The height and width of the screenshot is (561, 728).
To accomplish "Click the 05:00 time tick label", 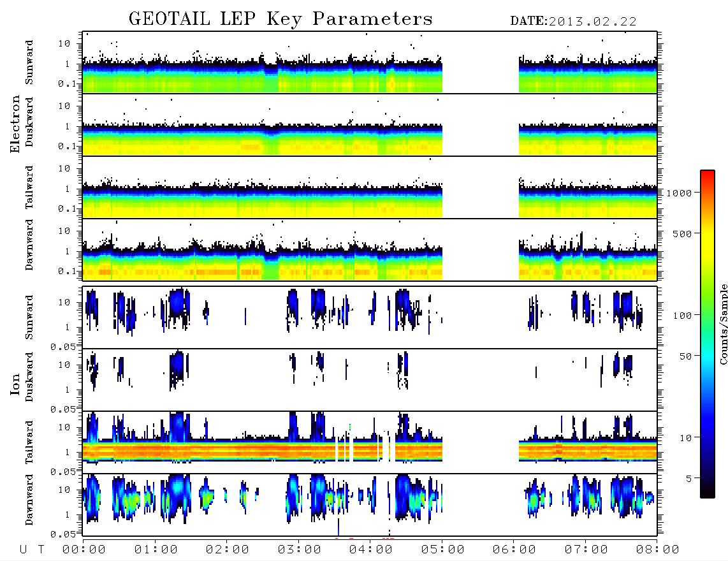I will (x=443, y=550).
